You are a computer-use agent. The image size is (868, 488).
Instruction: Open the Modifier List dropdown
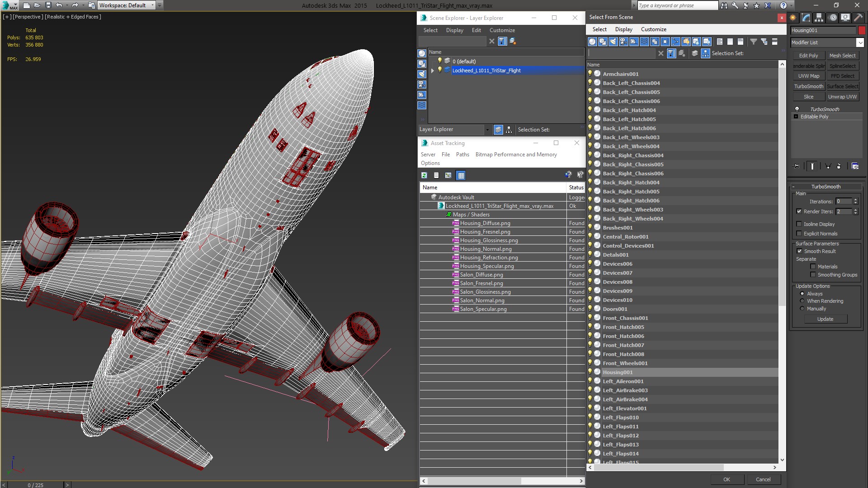coord(860,42)
